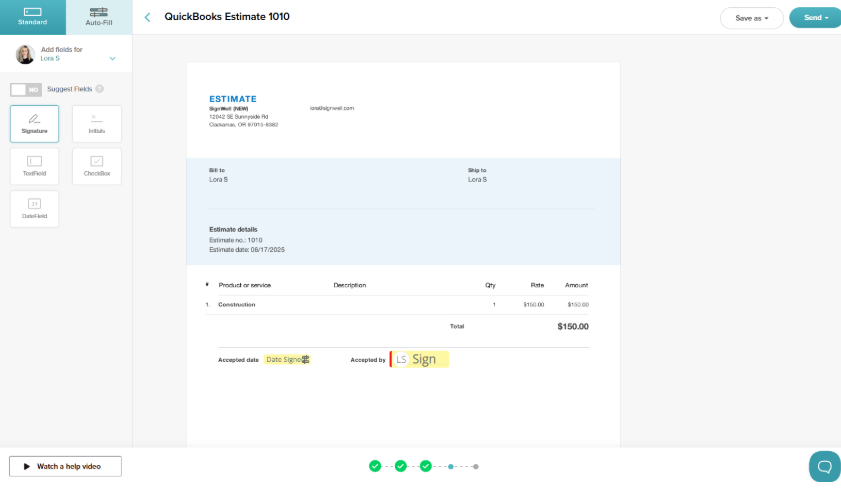The width and height of the screenshot is (841, 491).
Task: Switch to the Standard tab
Action: (x=32, y=17)
